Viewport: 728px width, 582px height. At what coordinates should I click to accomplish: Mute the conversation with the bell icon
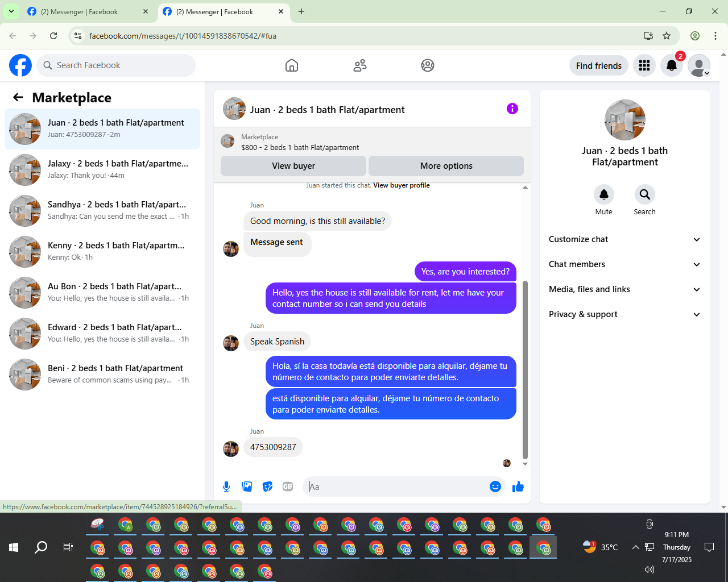click(604, 194)
